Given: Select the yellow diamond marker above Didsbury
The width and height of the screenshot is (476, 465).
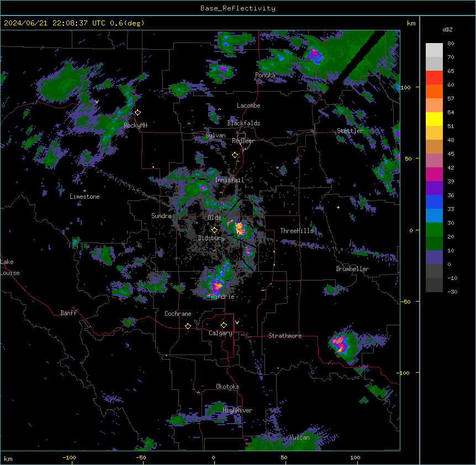Looking at the screenshot, I should click(214, 230).
